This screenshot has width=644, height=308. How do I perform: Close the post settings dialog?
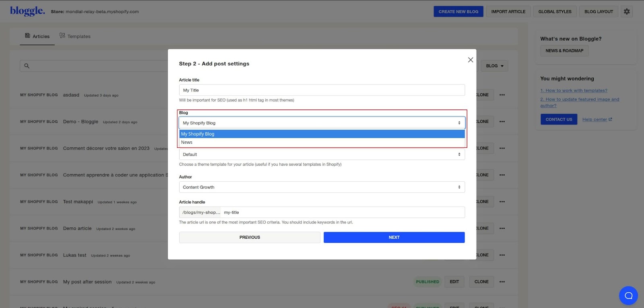pyautogui.click(x=471, y=60)
